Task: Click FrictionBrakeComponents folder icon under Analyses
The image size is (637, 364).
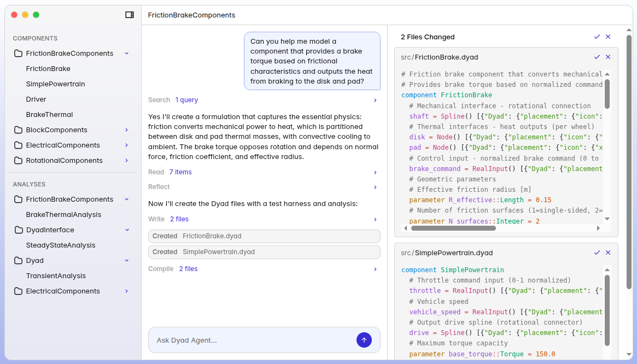Action: tap(18, 199)
